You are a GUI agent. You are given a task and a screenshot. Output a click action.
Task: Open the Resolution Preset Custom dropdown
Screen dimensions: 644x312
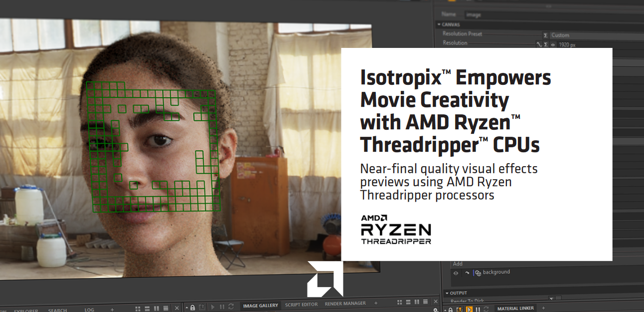(x=597, y=35)
